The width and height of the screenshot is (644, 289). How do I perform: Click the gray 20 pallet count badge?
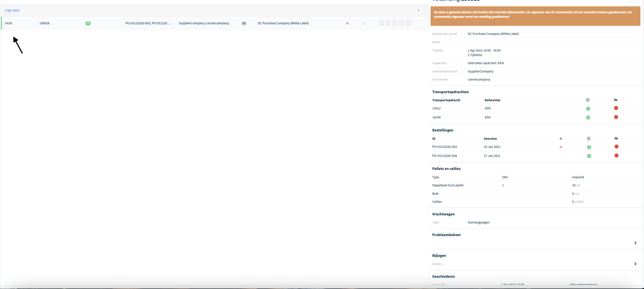coord(244,23)
